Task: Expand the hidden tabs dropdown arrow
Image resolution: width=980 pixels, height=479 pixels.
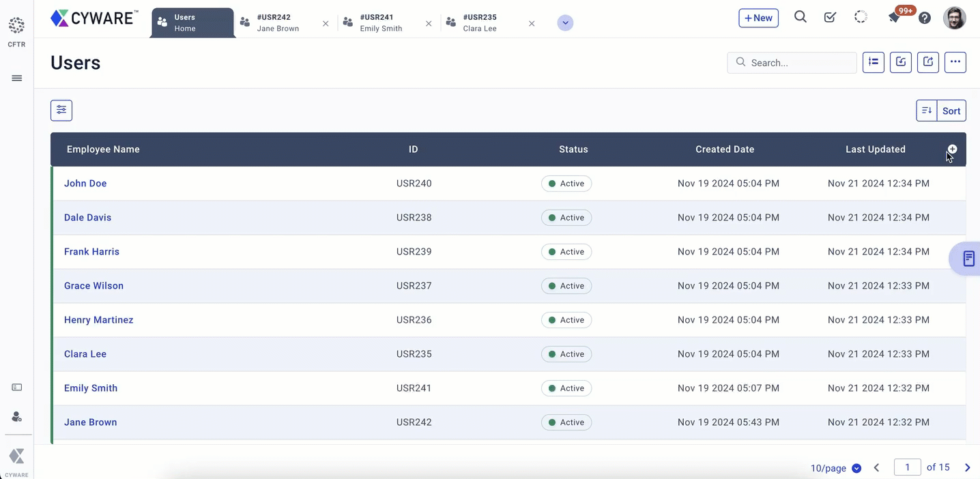Action: coord(565,23)
